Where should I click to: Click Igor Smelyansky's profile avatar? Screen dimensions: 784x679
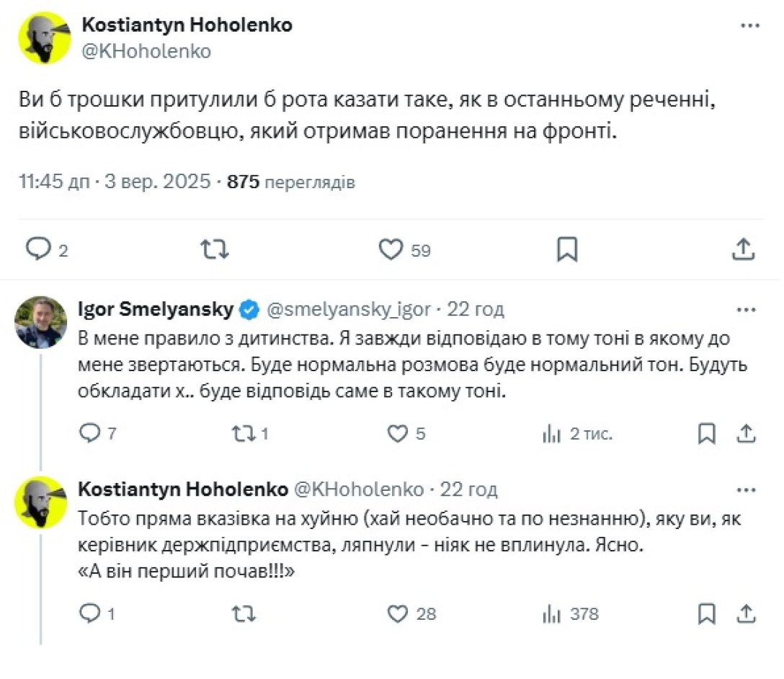[40, 322]
